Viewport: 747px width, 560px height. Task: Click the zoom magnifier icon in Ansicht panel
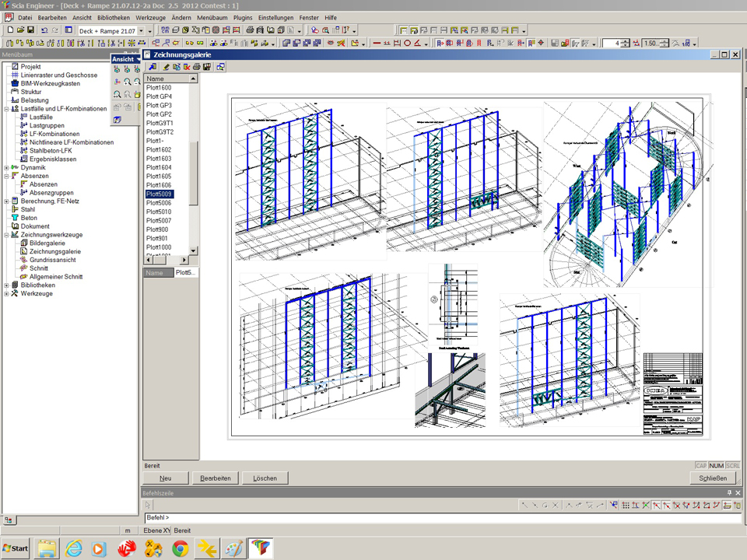coord(127,81)
